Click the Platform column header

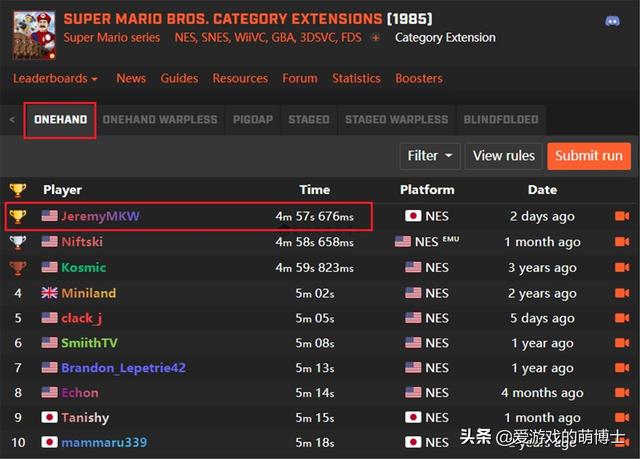point(427,190)
